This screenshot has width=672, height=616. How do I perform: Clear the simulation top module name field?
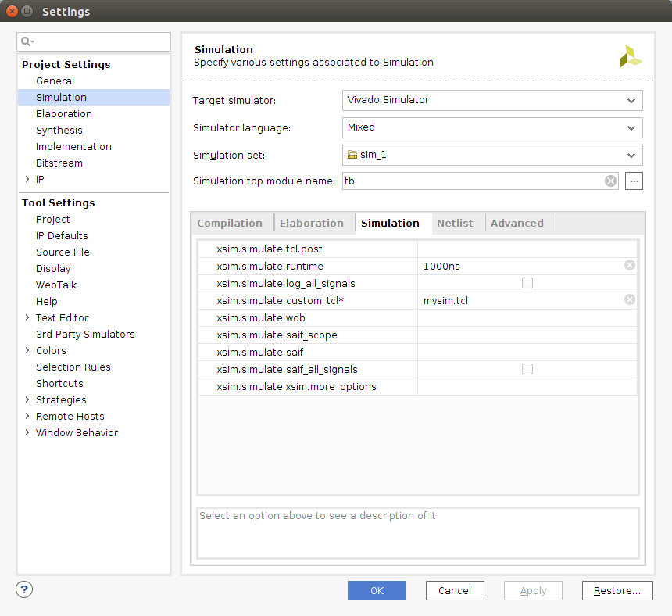(x=610, y=181)
